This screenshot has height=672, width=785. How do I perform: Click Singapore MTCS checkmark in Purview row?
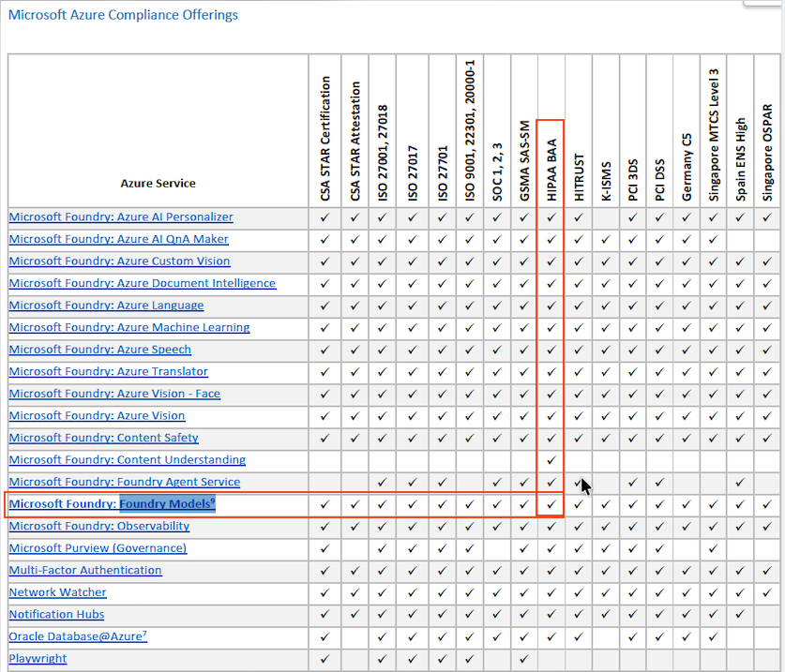(714, 548)
